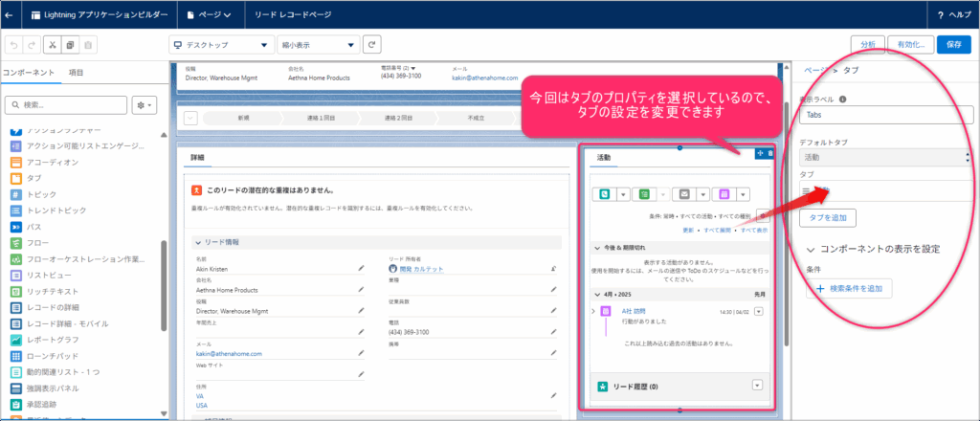Click the refresh canvas icon
The width and height of the screenshot is (980, 421).
[x=372, y=45]
